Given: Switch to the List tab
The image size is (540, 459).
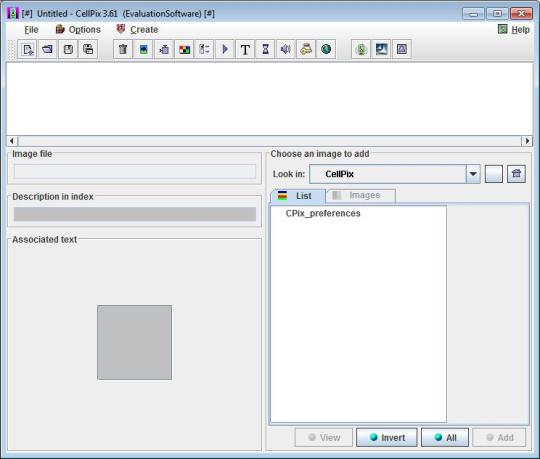Looking at the screenshot, I should coord(298,196).
